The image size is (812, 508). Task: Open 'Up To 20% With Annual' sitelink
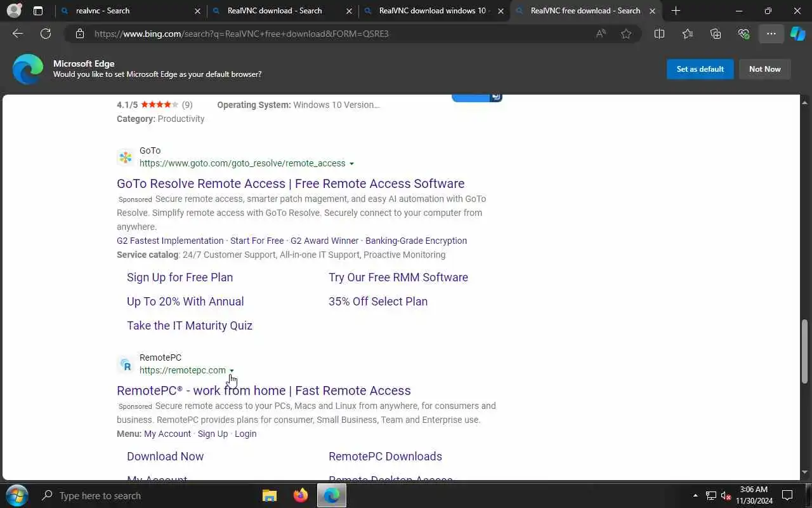coord(185,302)
